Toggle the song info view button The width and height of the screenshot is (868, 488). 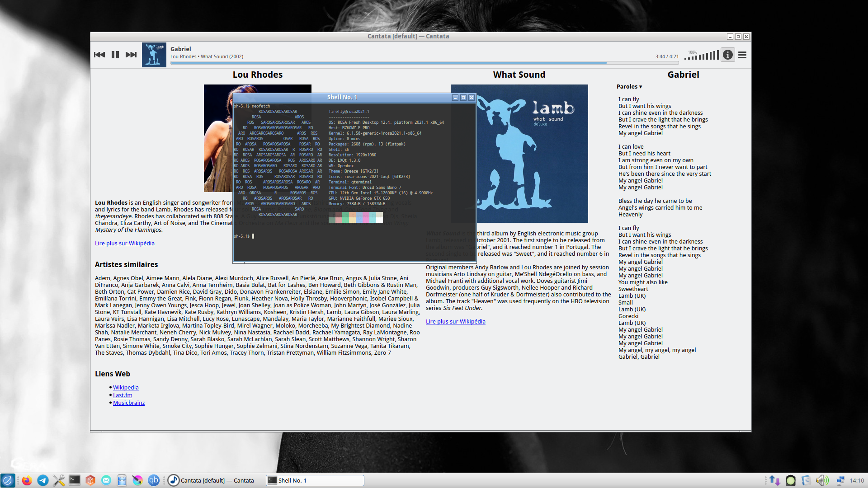click(727, 55)
